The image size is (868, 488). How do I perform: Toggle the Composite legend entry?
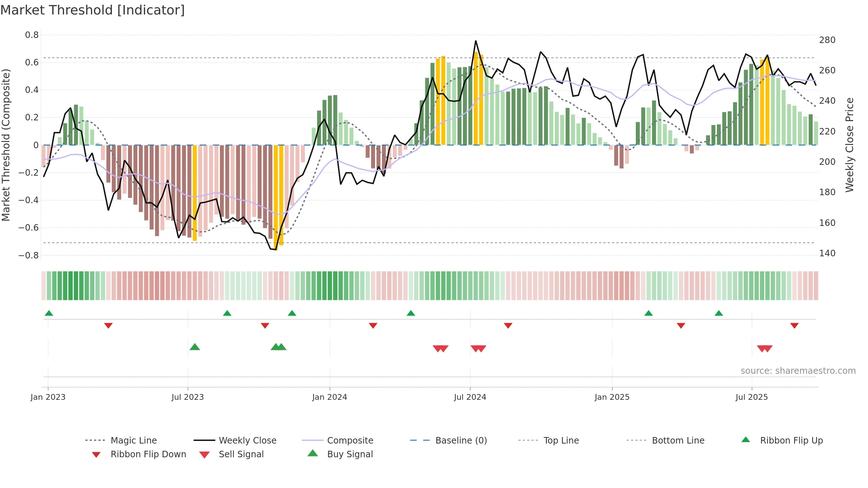click(337, 440)
